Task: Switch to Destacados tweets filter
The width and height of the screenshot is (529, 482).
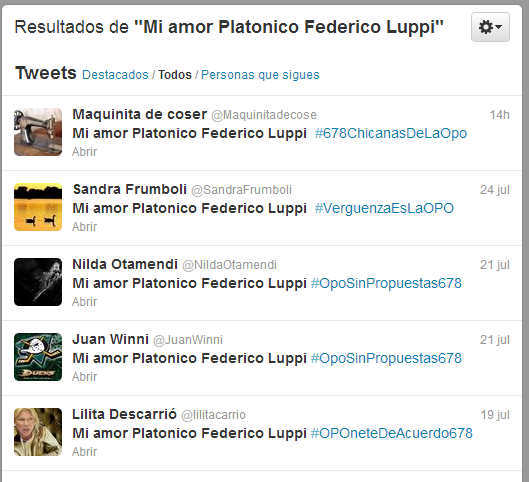Action: click(x=115, y=75)
